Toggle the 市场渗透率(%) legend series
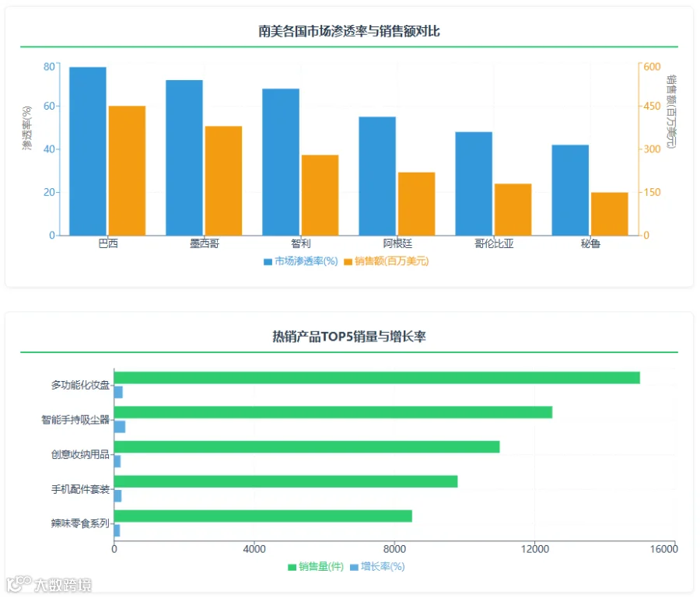 pos(300,261)
